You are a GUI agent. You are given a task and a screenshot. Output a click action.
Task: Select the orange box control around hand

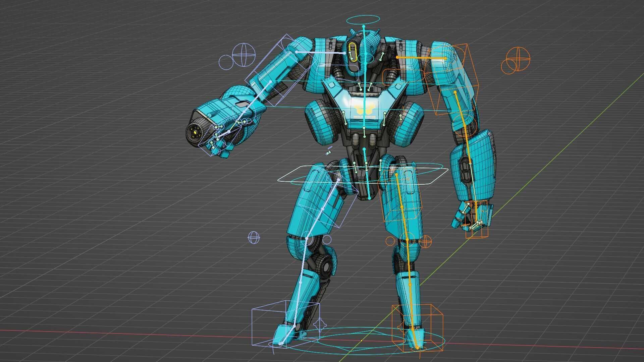click(477, 220)
